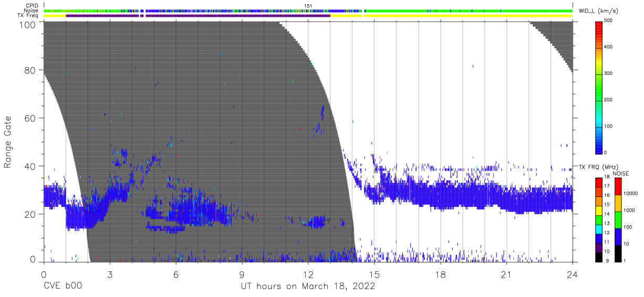Click the TX FRQ (MHz) legend title
The height and width of the screenshot is (297, 644).
coord(599,167)
